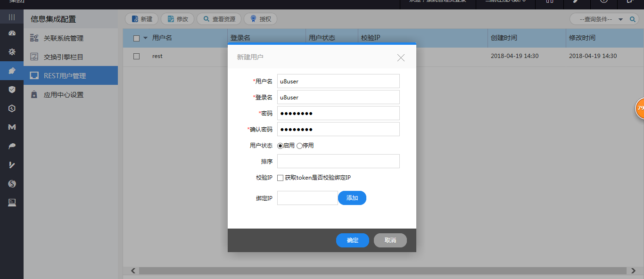Click 授权 toolbar button

[261, 19]
